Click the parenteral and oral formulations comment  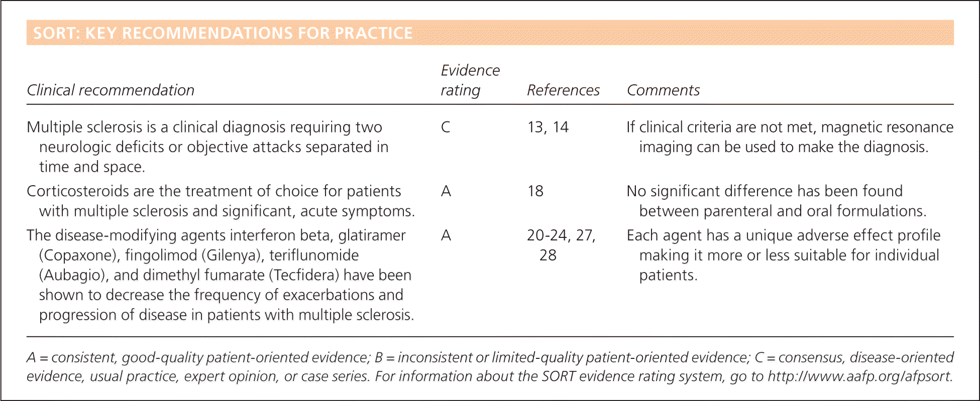(x=776, y=201)
